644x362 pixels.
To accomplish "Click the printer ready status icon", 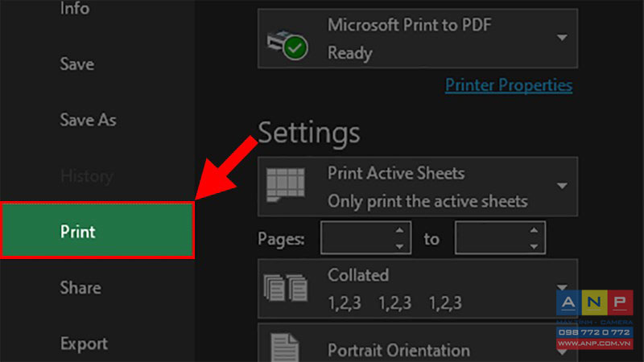I will pos(287,44).
